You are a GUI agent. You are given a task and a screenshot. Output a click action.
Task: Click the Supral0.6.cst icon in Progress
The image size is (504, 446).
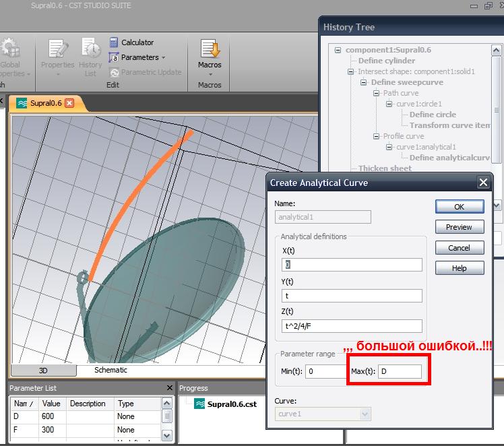[200, 404]
